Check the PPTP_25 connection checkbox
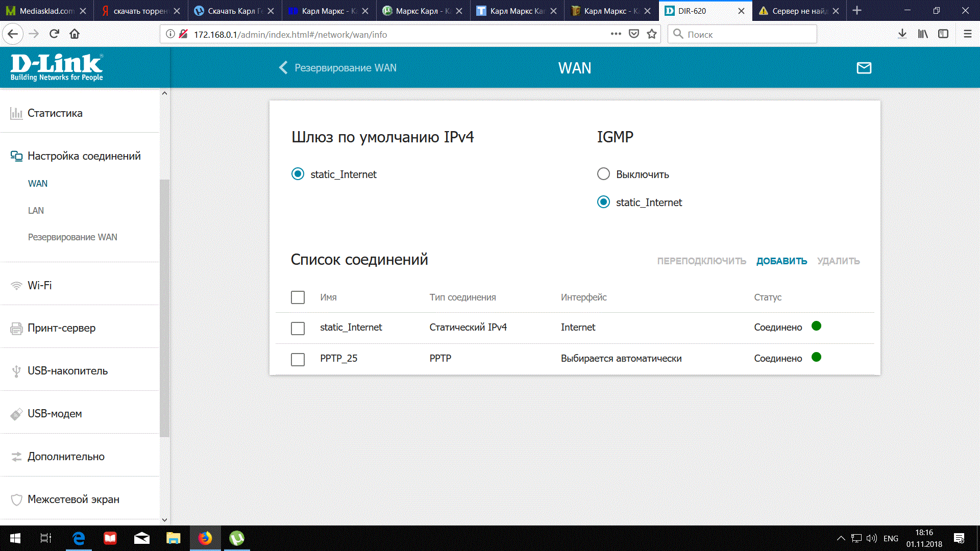The image size is (980, 551). click(x=298, y=359)
